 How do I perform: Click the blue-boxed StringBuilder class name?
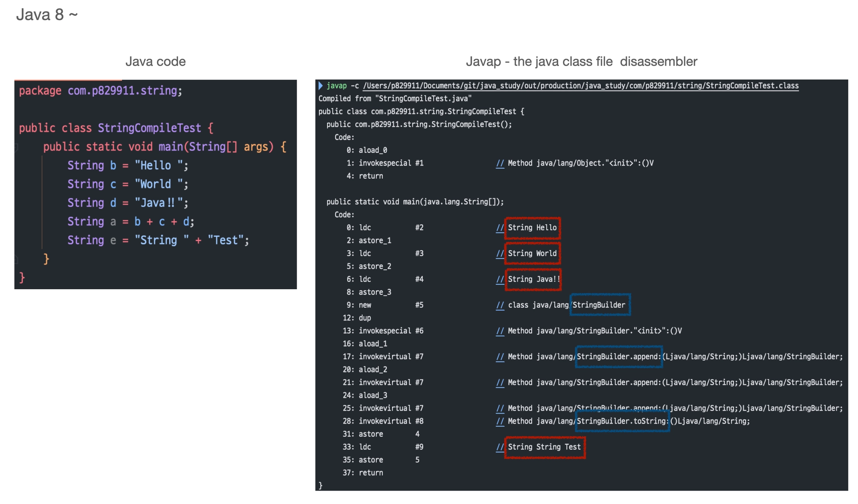600,305
